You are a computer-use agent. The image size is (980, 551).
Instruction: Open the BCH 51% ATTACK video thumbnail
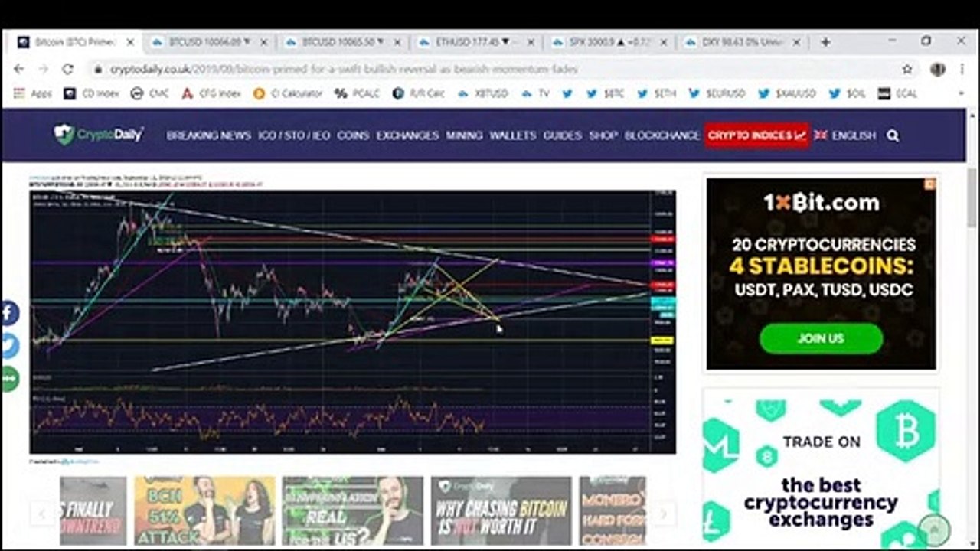pos(204,511)
